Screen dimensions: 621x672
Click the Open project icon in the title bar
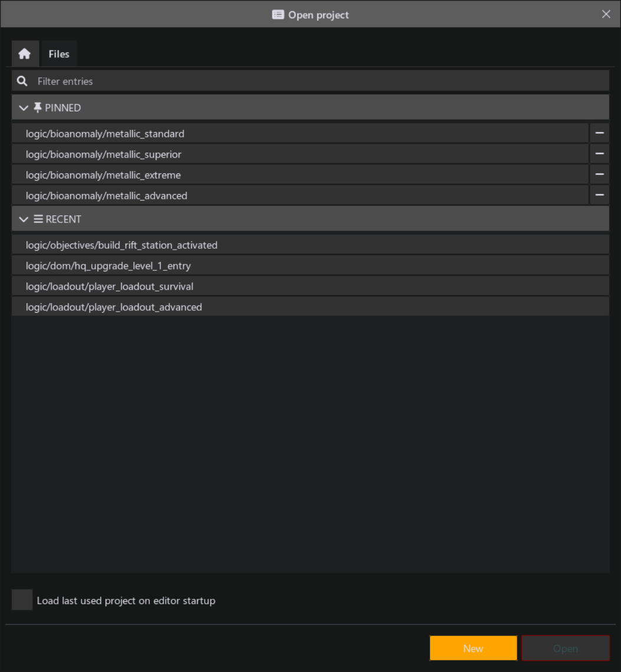(x=278, y=14)
